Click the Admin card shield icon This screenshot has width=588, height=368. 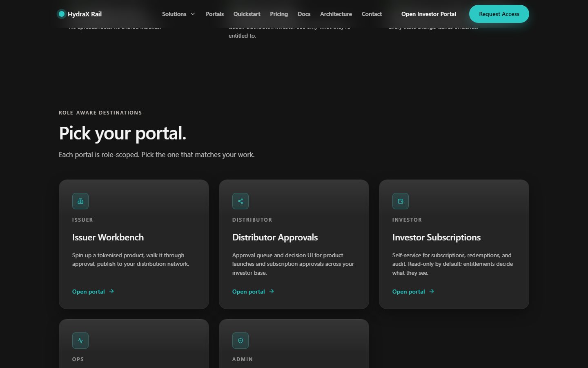click(241, 341)
